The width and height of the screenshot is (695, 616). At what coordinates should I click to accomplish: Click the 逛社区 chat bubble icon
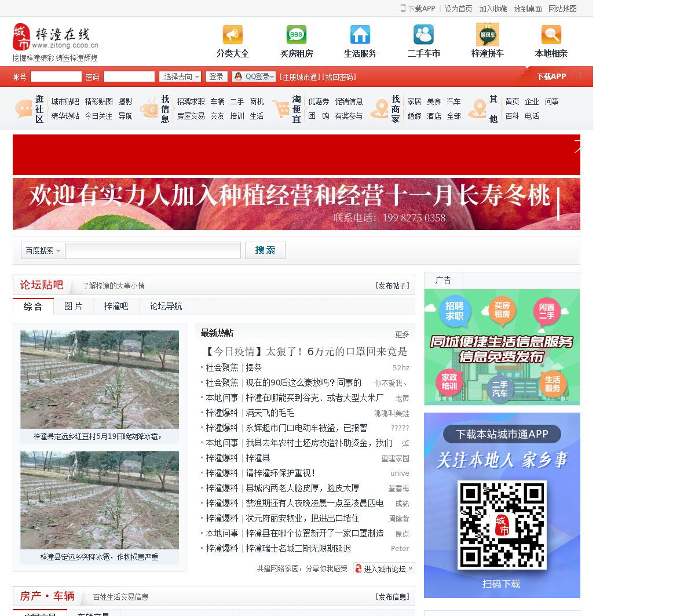[23, 109]
